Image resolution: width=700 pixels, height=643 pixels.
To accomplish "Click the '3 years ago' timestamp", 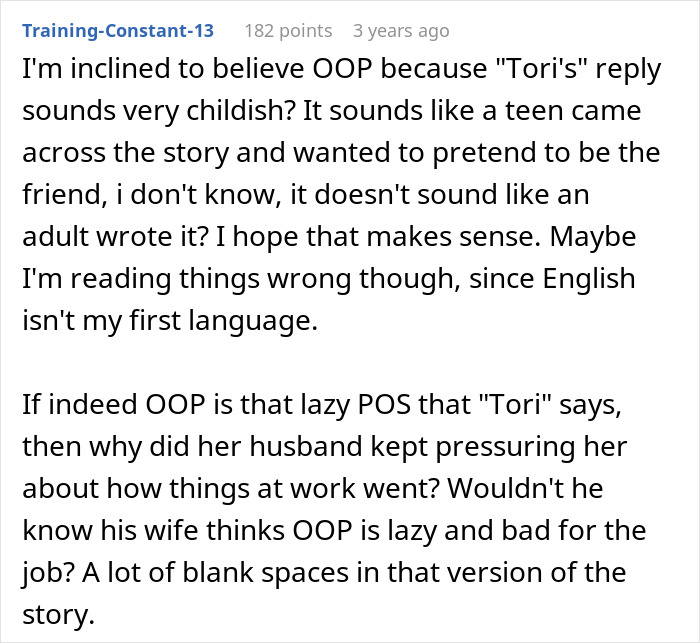I will [x=401, y=31].
